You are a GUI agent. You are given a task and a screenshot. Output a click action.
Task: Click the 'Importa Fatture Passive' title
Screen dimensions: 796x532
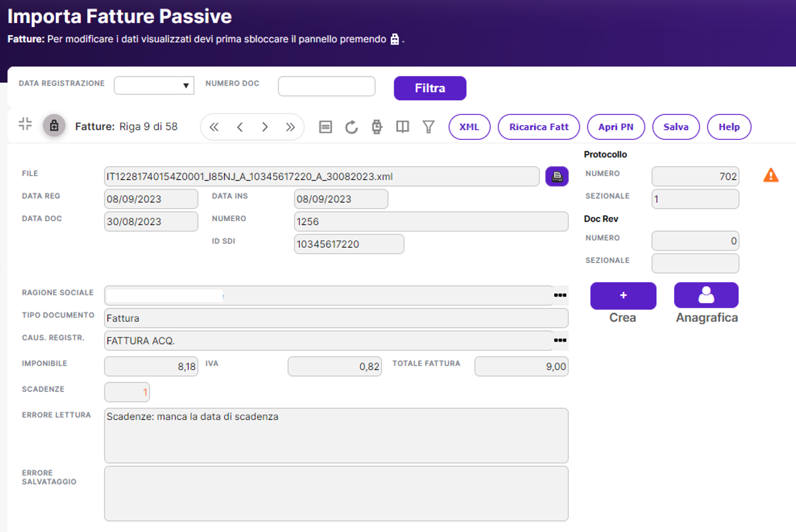point(119,16)
